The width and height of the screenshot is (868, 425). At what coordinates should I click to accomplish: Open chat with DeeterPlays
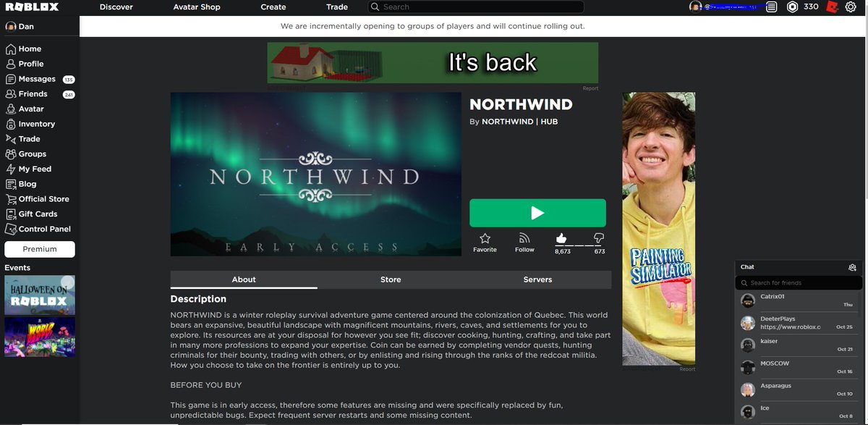(799, 323)
